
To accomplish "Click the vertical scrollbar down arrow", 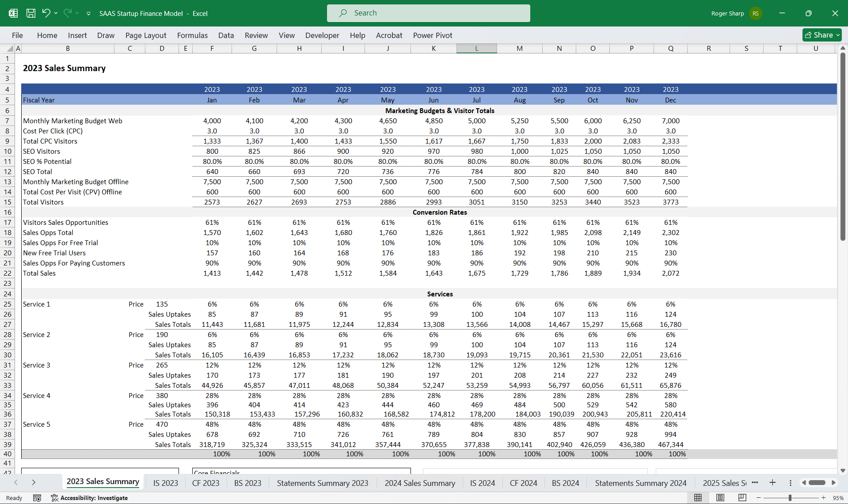I will click(843, 470).
